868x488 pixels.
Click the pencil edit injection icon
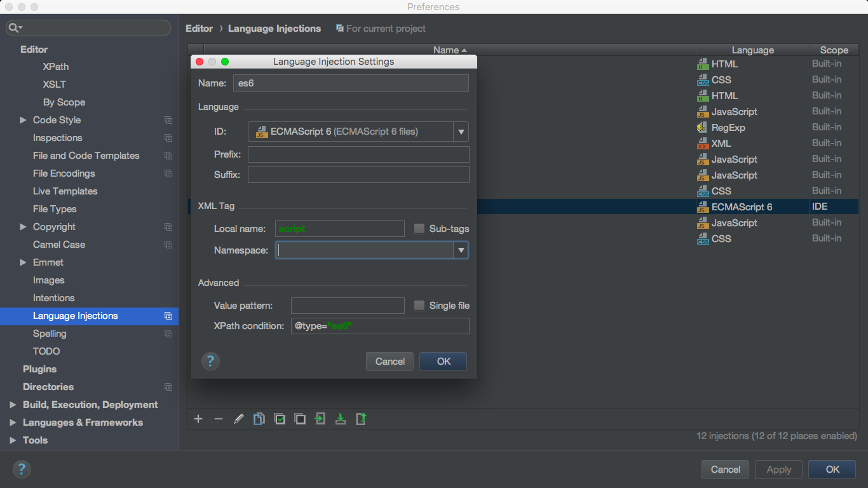[x=239, y=419]
